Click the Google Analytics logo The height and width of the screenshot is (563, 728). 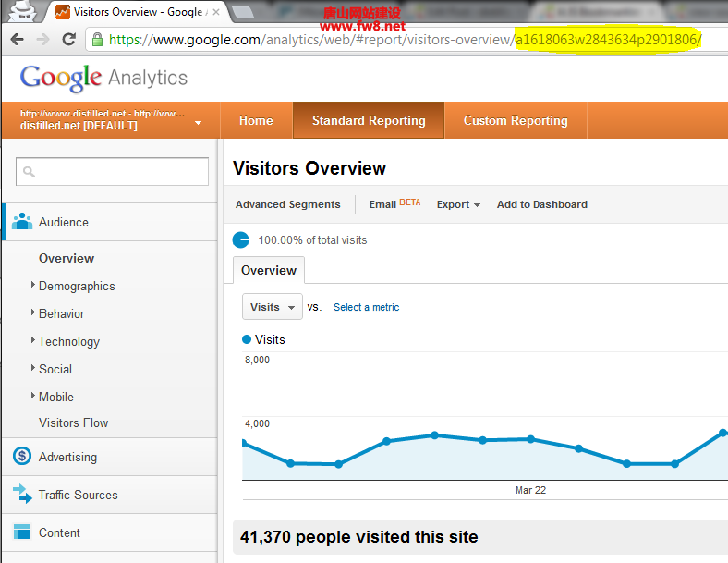point(103,78)
